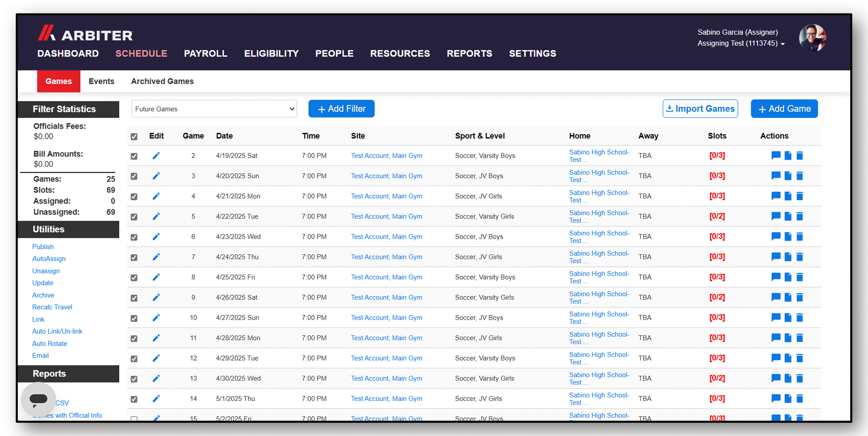Viewport: 868px width, 436px height.
Task: Click the Publish utility link
Action: 43,247
